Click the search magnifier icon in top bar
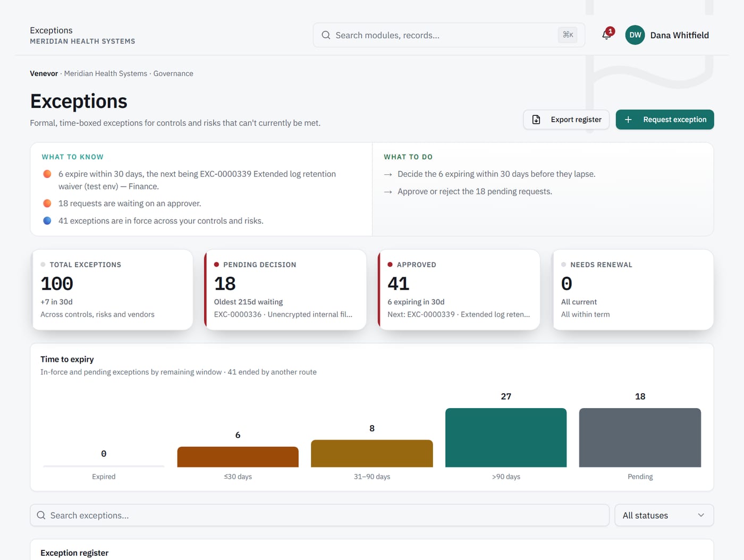Screen dimensions: 744x560 pos(326,35)
